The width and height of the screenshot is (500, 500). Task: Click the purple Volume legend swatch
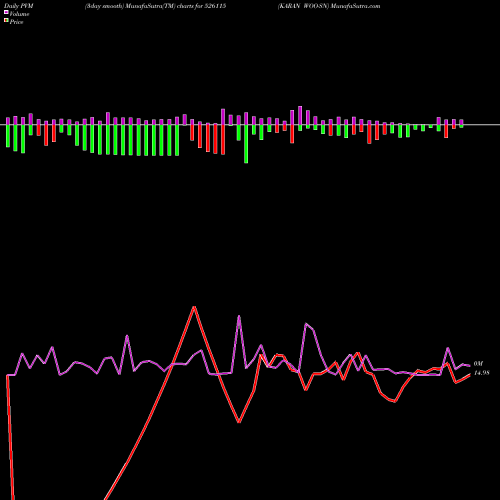[6, 13]
